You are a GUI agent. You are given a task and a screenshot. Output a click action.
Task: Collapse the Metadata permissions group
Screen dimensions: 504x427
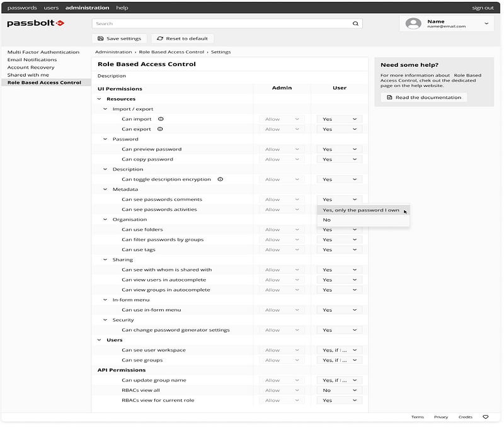tap(105, 189)
